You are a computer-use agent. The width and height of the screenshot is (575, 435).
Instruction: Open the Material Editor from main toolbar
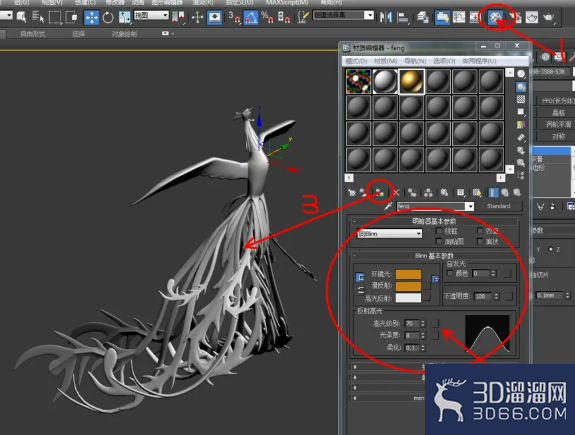pos(495,17)
